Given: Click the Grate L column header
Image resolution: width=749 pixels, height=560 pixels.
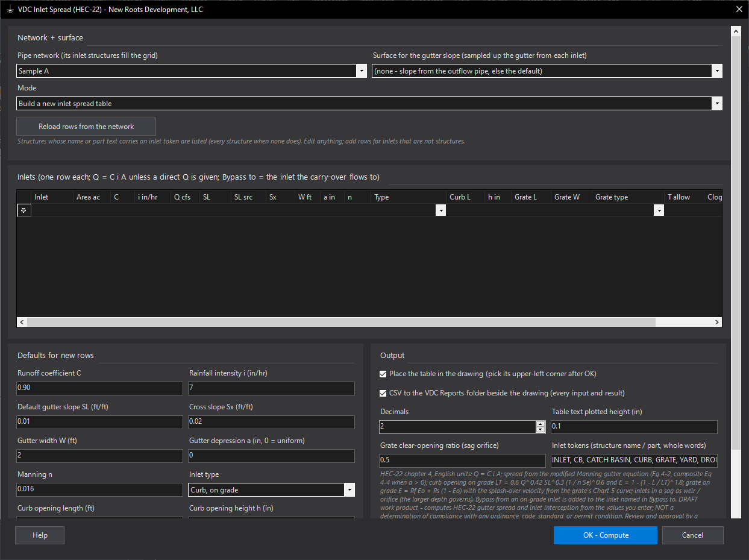Looking at the screenshot, I should click(x=531, y=197).
